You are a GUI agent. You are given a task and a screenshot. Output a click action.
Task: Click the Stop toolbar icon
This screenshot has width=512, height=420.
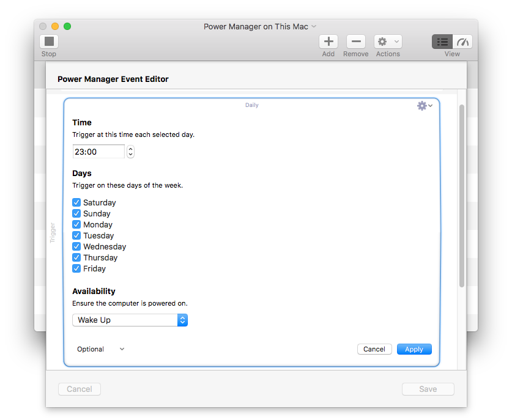(x=49, y=42)
